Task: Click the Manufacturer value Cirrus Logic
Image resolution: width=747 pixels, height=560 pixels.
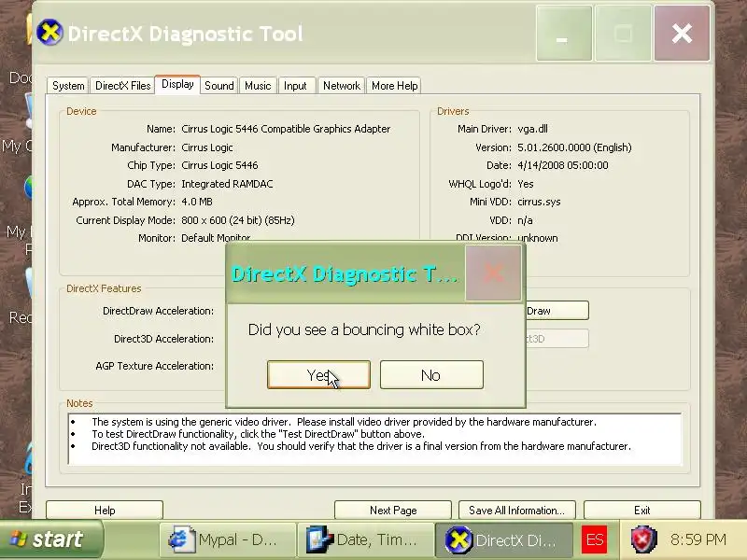Action: [206, 147]
